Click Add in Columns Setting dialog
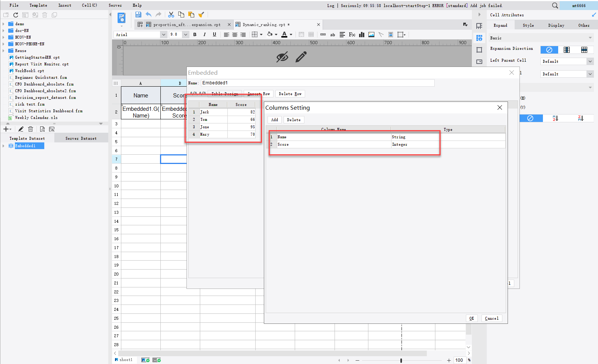 275,120
